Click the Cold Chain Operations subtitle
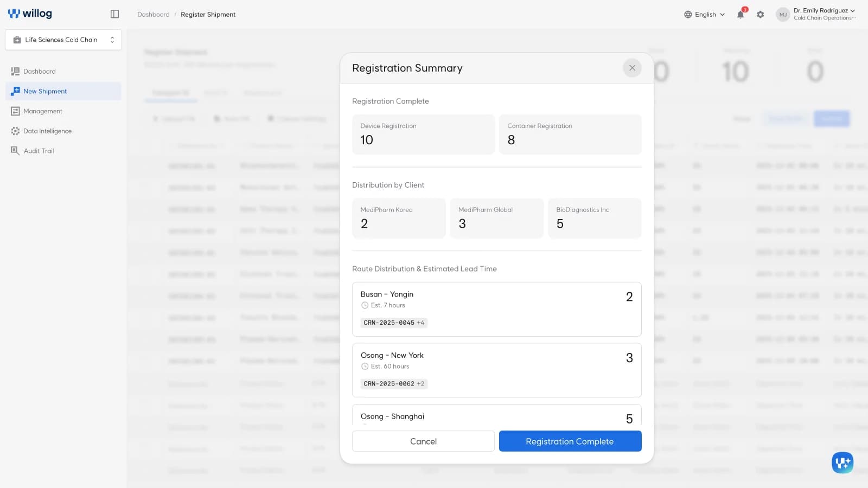The width and height of the screenshot is (868, 488). pos(824,18)
